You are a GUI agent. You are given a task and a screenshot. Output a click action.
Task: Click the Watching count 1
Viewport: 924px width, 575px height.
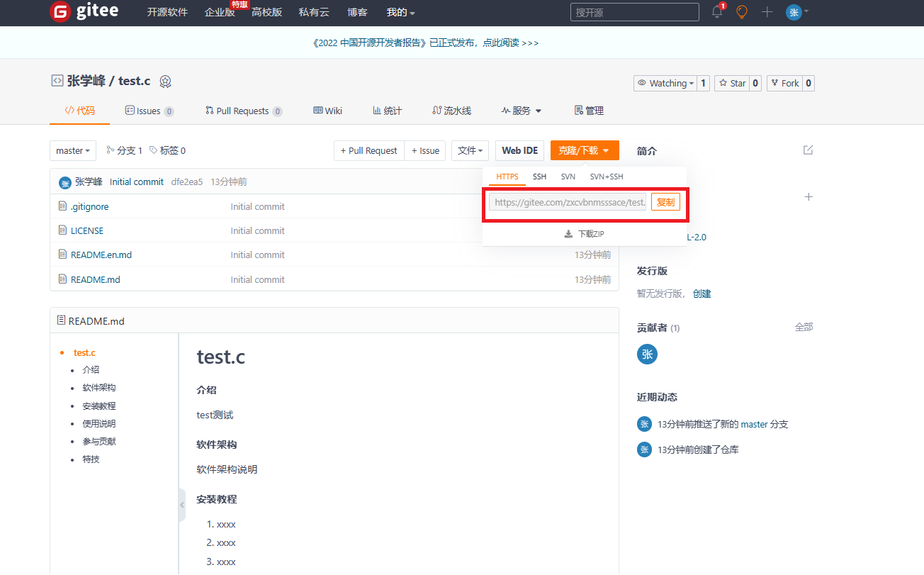pos(703,83)
